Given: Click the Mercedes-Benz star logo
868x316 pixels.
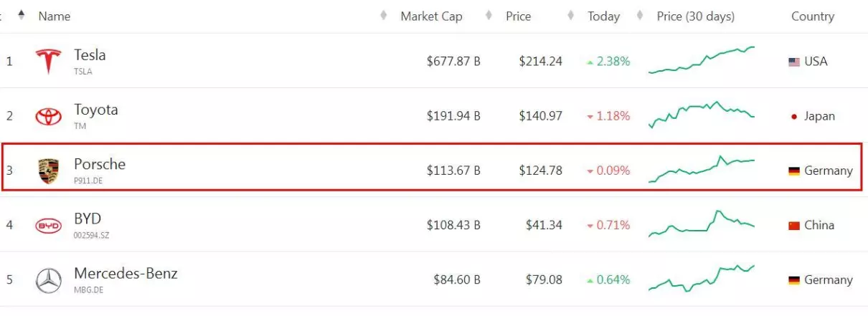Looking at the screenshot, I should click(49, 280).
